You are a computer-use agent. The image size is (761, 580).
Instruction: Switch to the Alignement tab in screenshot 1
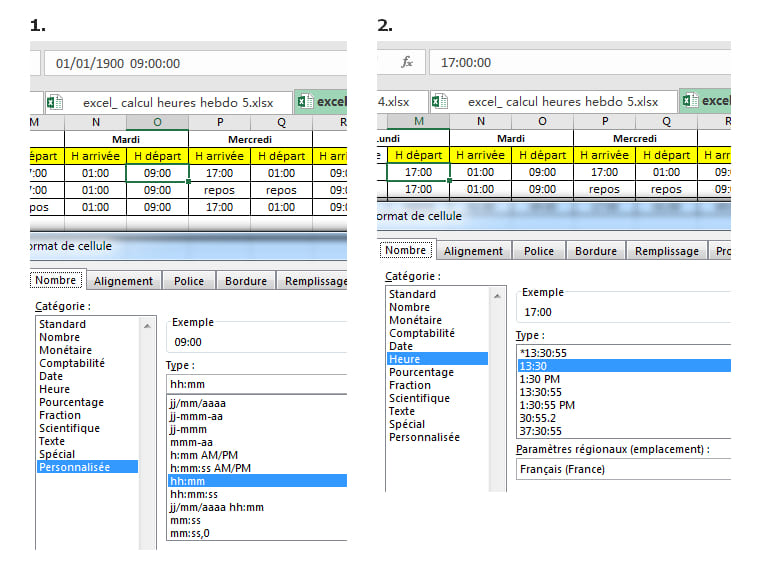coord(124,281)
